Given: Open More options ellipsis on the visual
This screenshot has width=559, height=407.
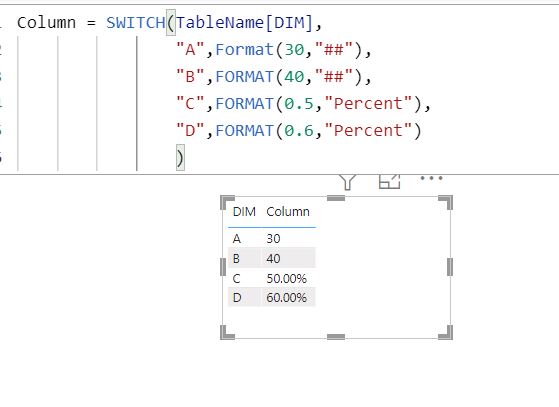Looking at the screenshot, I should click(x=431, y=178).
